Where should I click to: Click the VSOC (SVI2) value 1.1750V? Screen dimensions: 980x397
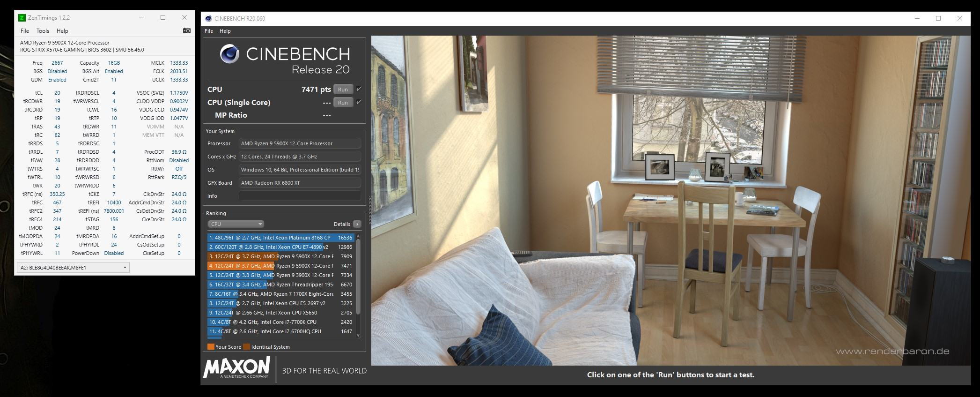179,93
